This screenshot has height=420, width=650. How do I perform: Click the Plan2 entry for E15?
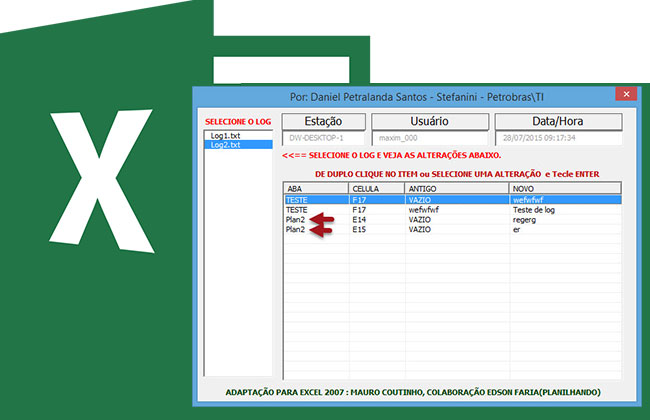295,229
